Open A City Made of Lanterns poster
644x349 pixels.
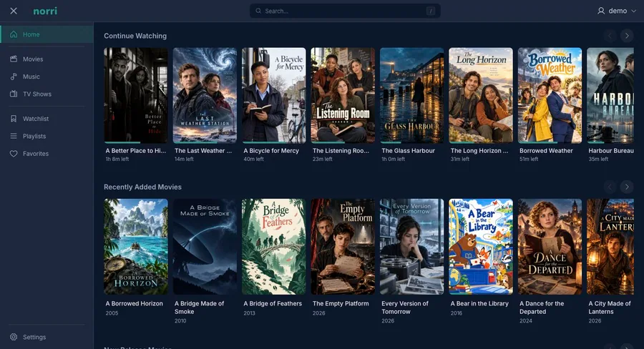tap(610, 247)
